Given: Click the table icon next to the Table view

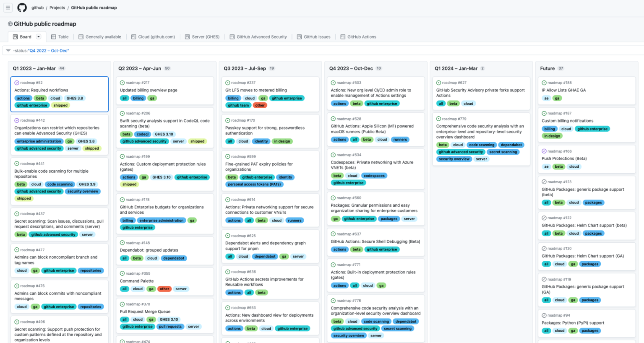Looking at the screenshot, I should coord(53,36).
